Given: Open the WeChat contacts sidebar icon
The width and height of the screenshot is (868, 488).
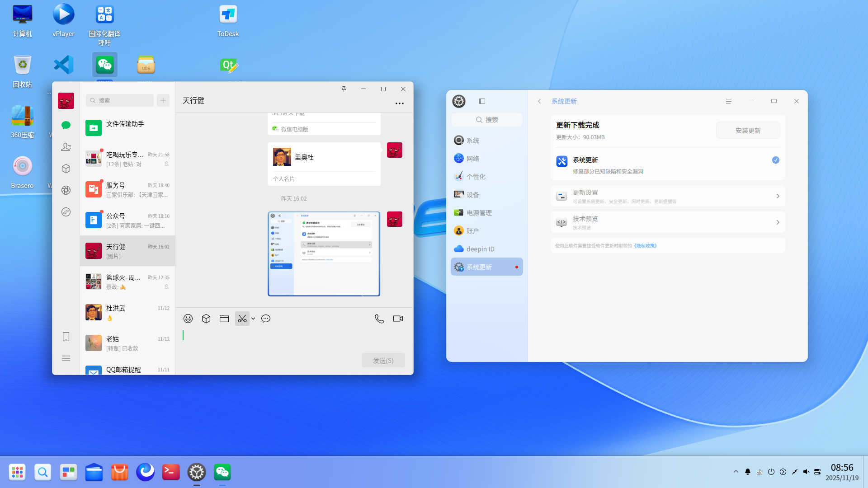Looking at the screenshot, I should 66,147.
